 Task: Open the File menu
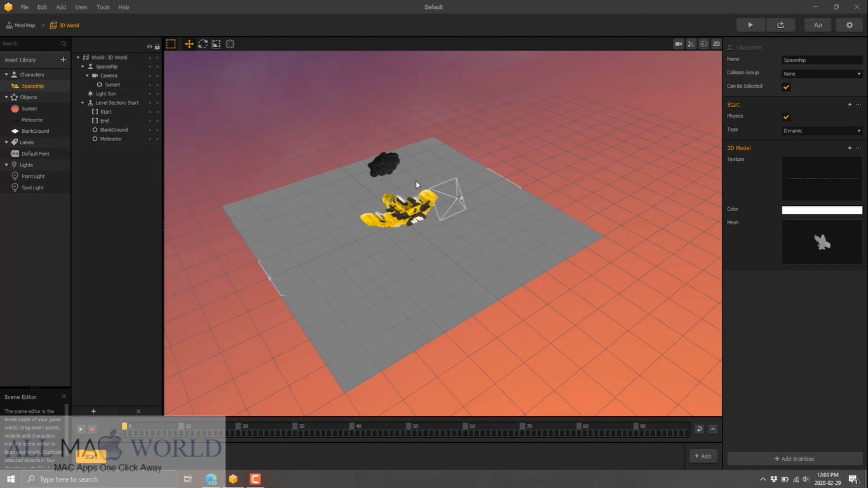tap(24, 7)
